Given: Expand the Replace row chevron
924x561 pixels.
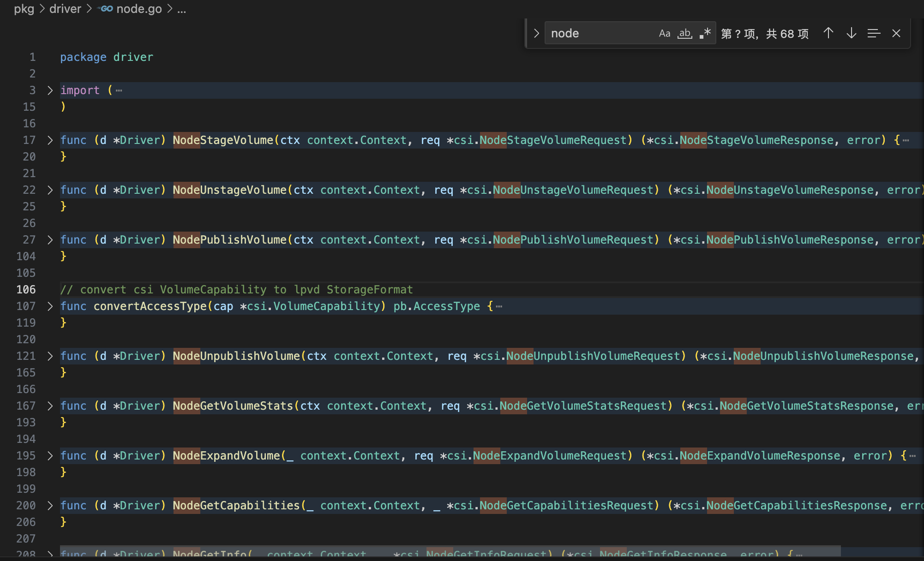Looking at the screenshot, I should coord(536,33).
